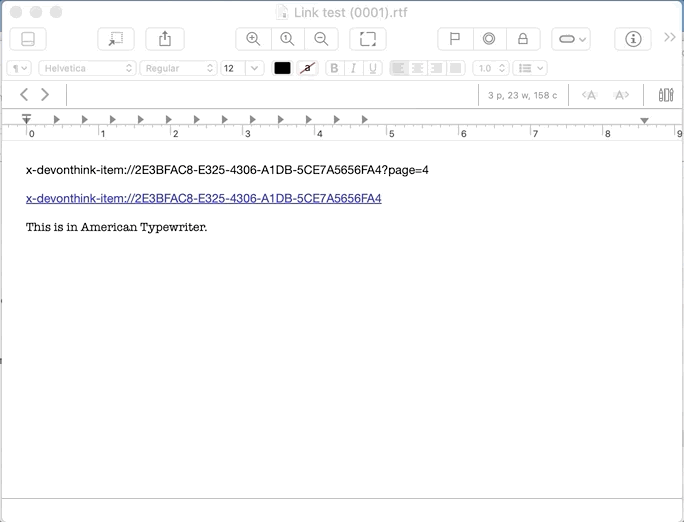Screen dimensions: 684x522
Task: Open the text background color swatch
Action: tap(308, 68)
